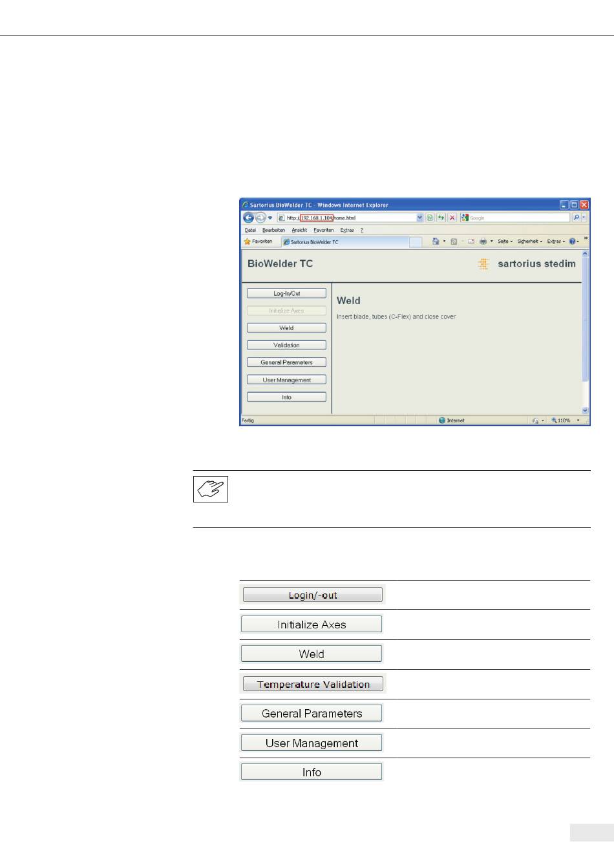Close the Internet Explorer window

[x=584, y=205]
